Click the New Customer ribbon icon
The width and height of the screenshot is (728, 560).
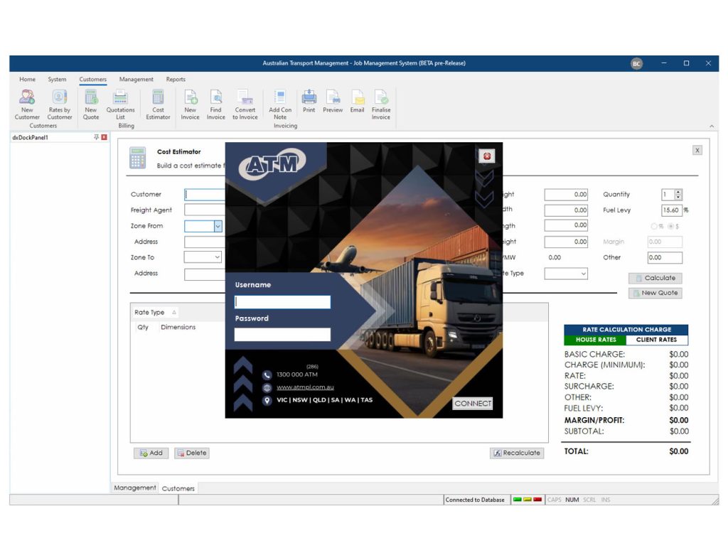[27, 98]
